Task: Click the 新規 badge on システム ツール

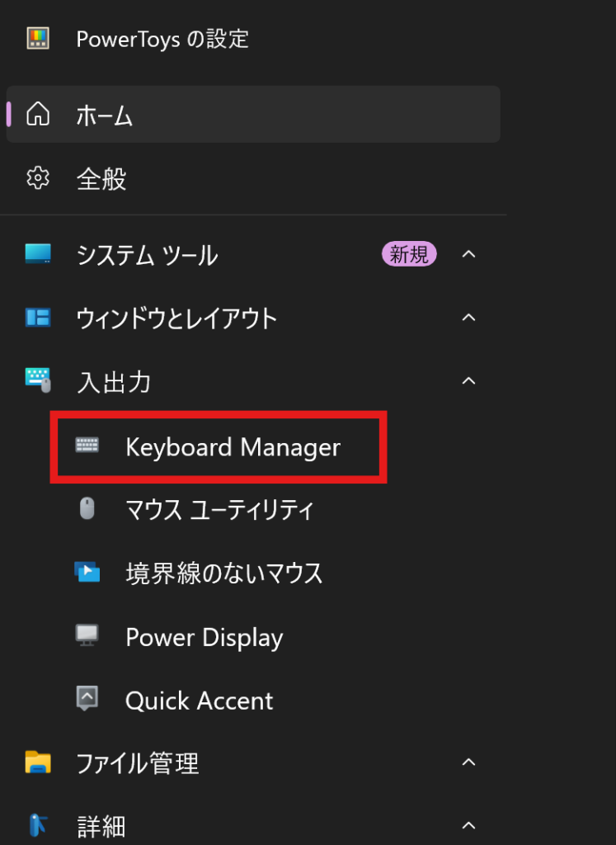Action: 409,254
